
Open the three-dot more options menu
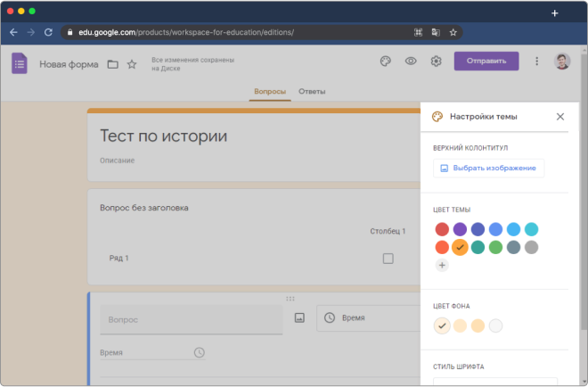[x=536, y=62]
